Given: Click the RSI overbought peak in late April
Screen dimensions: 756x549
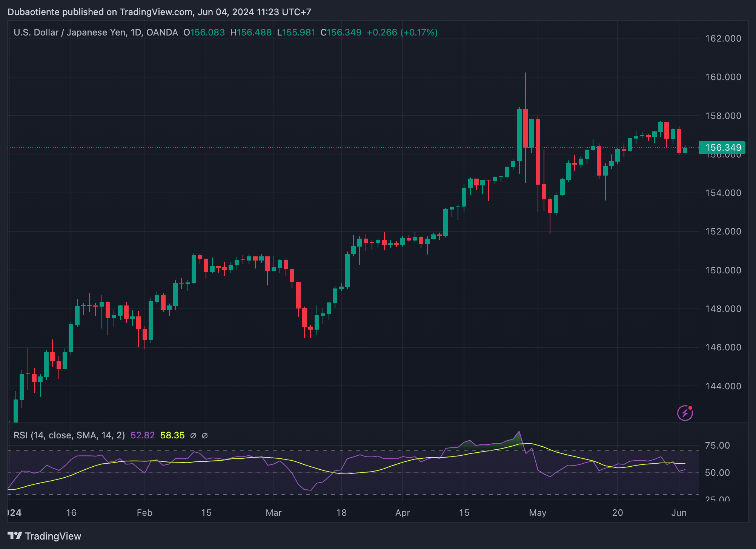Looking at the screenshot, I should coord(519,432).
